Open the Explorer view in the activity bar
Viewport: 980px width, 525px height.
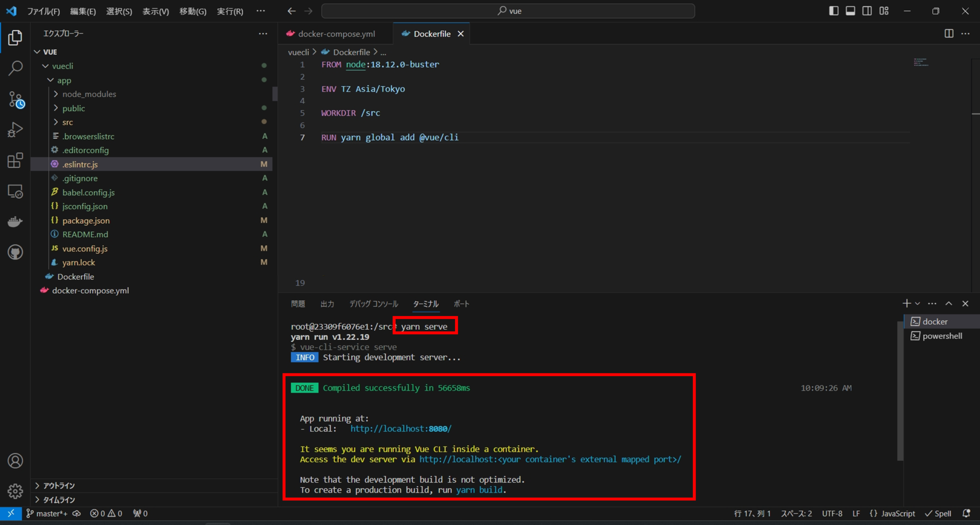tap(15, 37)
